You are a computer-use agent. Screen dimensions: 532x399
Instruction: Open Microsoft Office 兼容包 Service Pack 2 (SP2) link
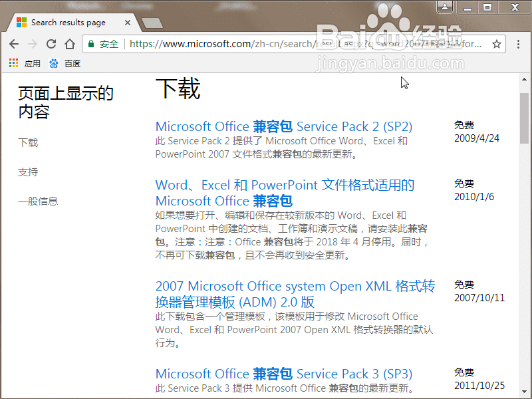pos(284,126)
